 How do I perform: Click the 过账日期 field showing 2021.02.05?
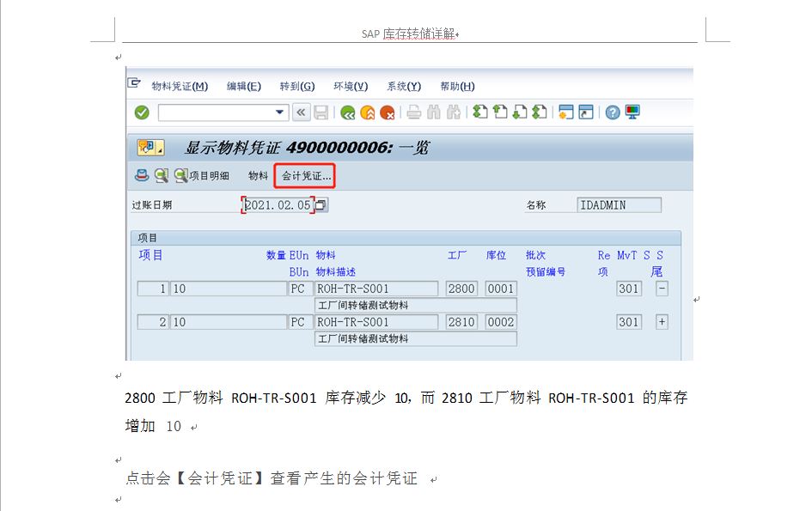click(x=278, y=205)
